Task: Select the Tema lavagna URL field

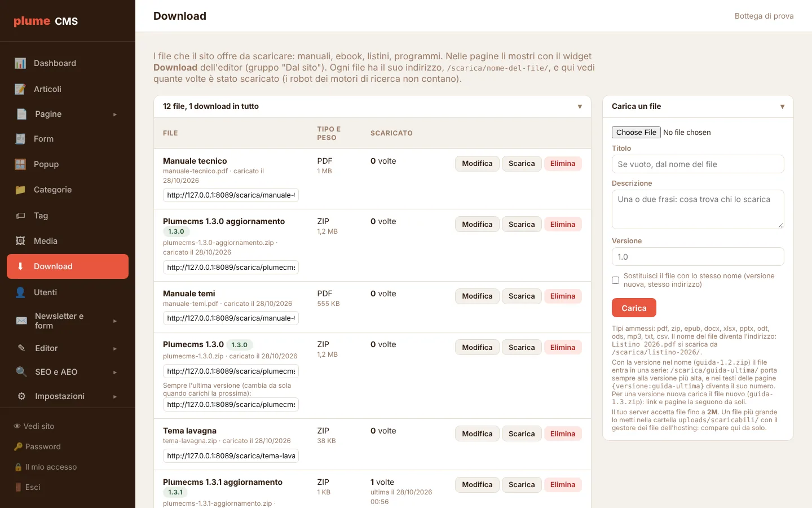Action: [231, 456]
